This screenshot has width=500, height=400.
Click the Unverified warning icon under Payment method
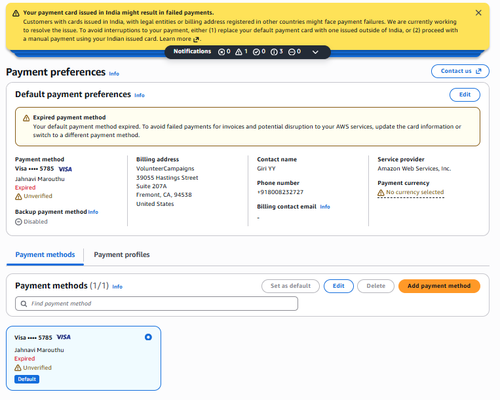tap(19, 197)
